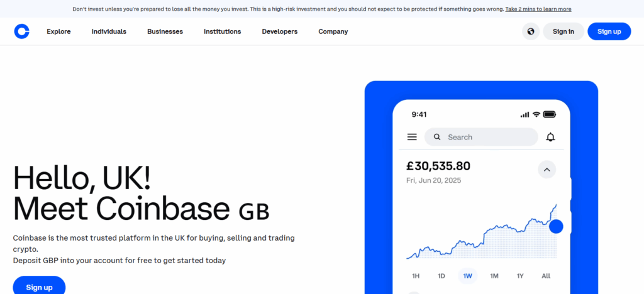Select the 1W chart range tab

tap(468, 276)
